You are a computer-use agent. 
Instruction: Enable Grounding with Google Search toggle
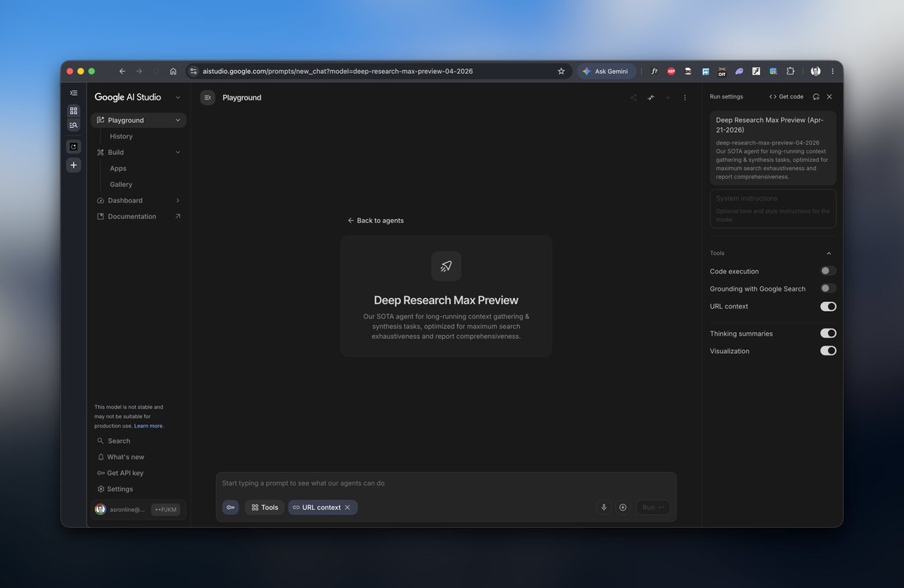tap(828, 288)
